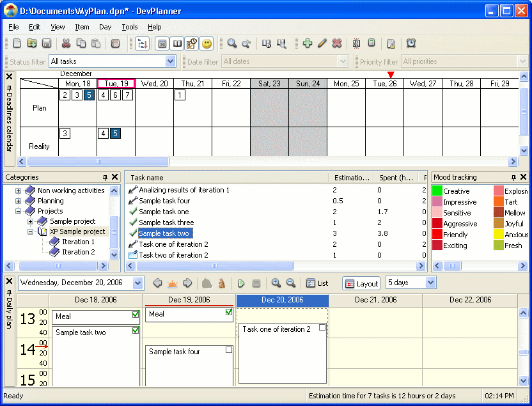The image size is (532, 406).
Task: Collapse the Projects category
Action: point(18,211)
